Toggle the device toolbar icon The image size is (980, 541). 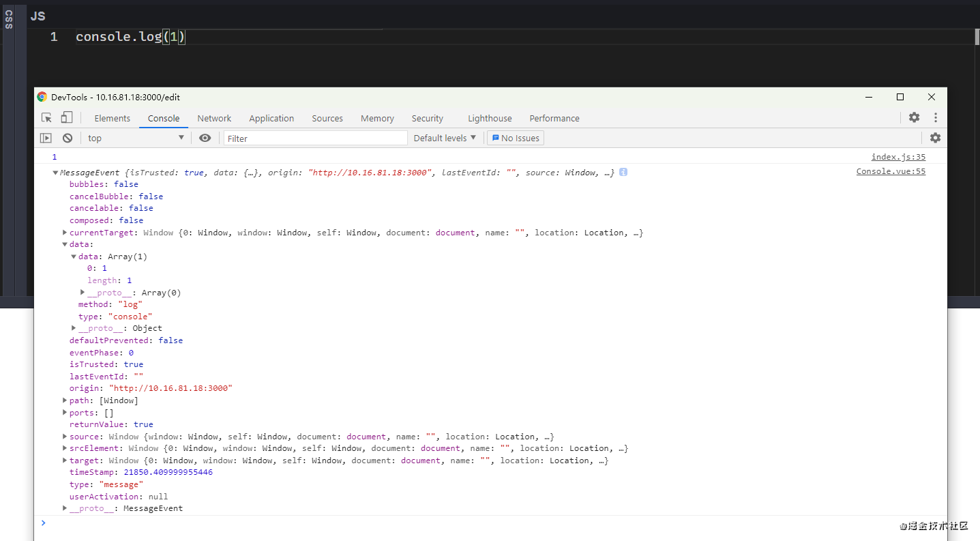(x=66, y=118)
